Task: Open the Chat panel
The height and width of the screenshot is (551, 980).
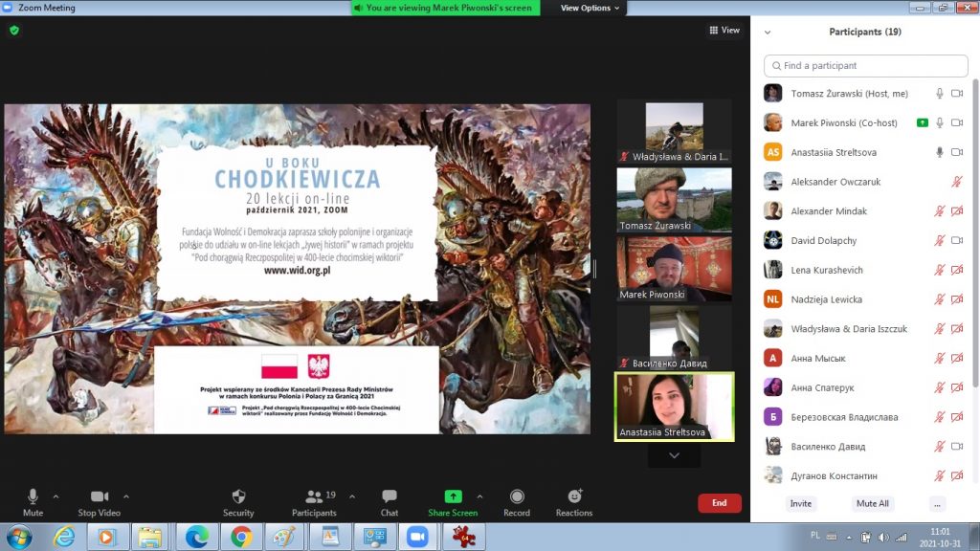Action: 390,497
